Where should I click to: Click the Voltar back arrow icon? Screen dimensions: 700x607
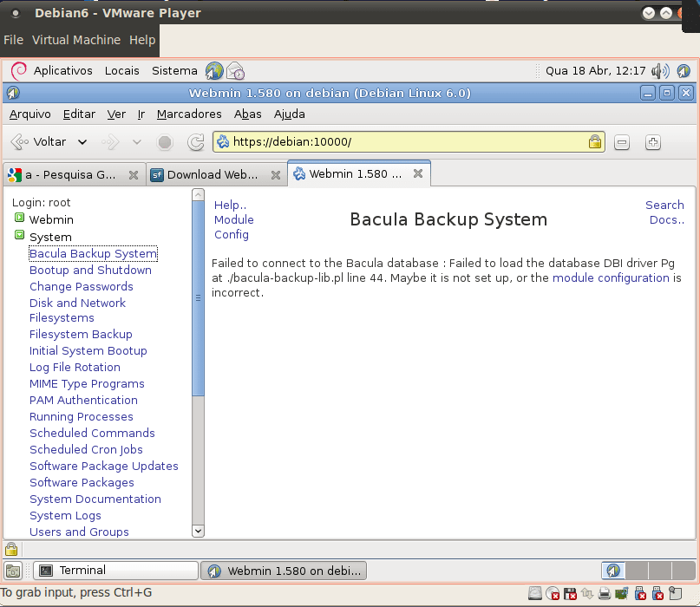pos(20,142)
